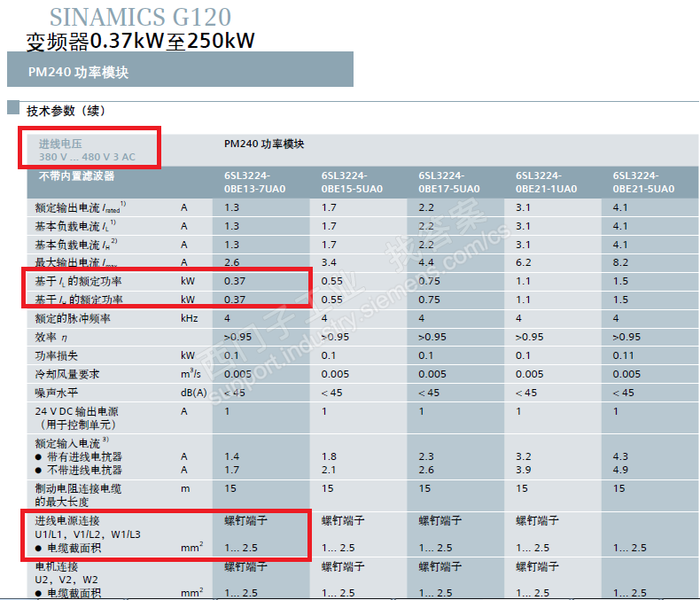700x600 pixels.
Task: Select max output current value 3.4
Action: pos(329,262)
